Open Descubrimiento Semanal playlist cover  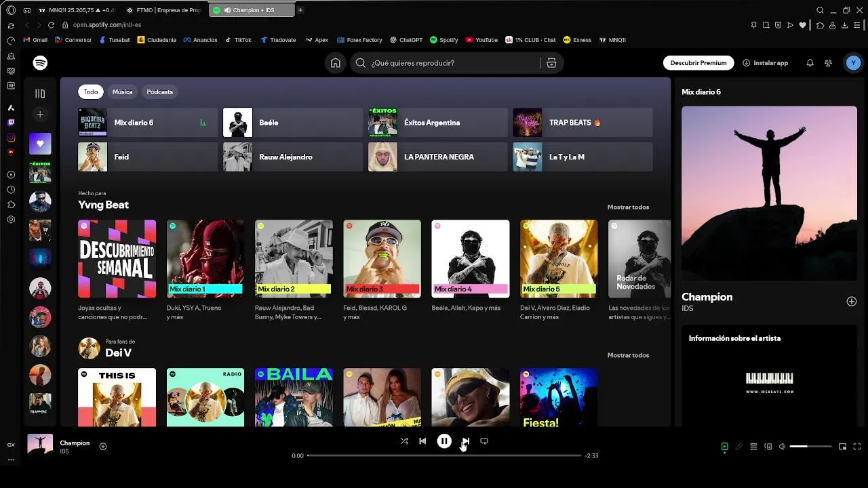(x=117, y=259)
